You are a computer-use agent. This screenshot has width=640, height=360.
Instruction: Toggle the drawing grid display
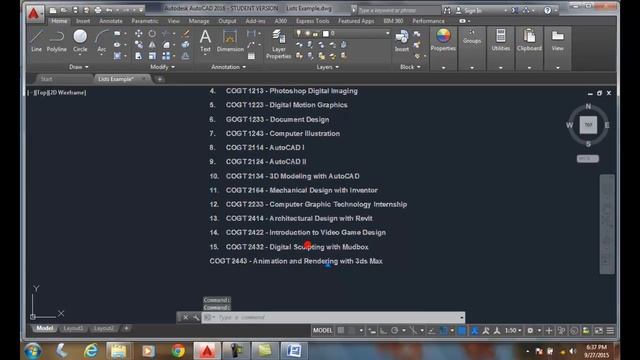341,331
